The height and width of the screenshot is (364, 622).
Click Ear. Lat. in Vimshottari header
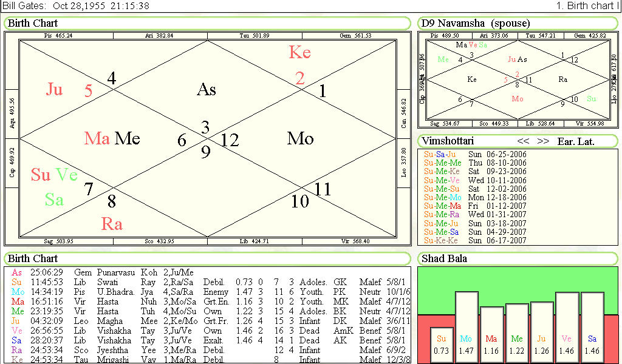576,141
